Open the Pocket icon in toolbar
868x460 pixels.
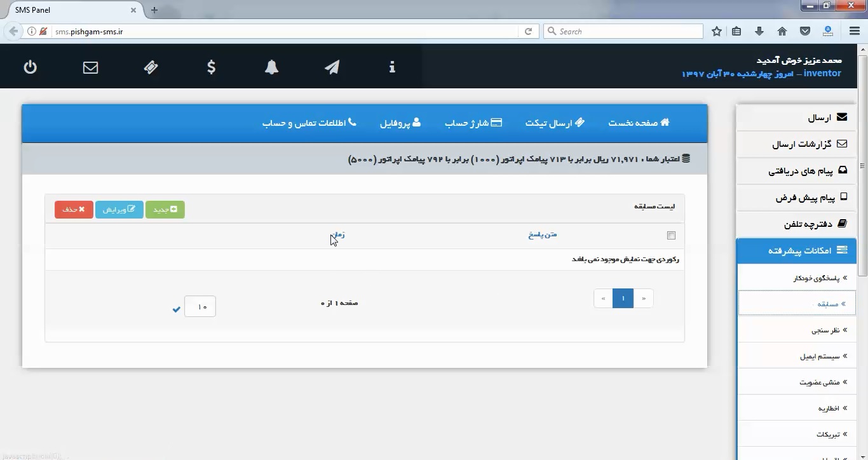(x=804, y=31)
